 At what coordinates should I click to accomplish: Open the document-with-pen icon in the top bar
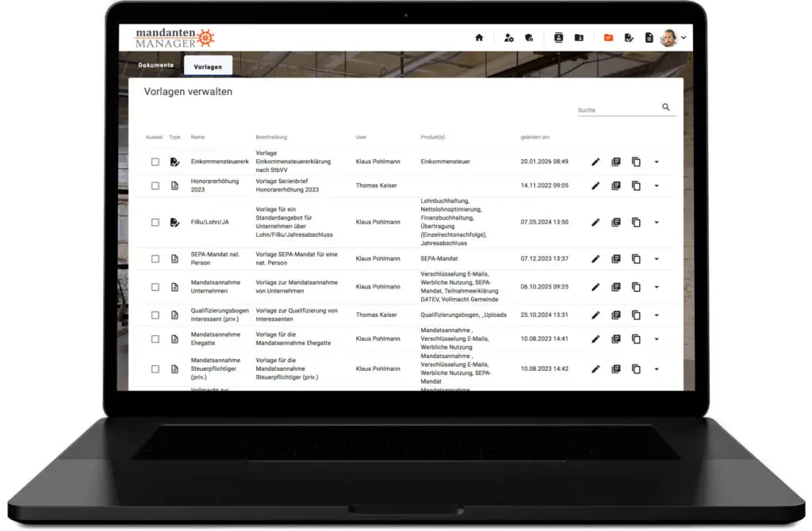(x=629, y=37)
